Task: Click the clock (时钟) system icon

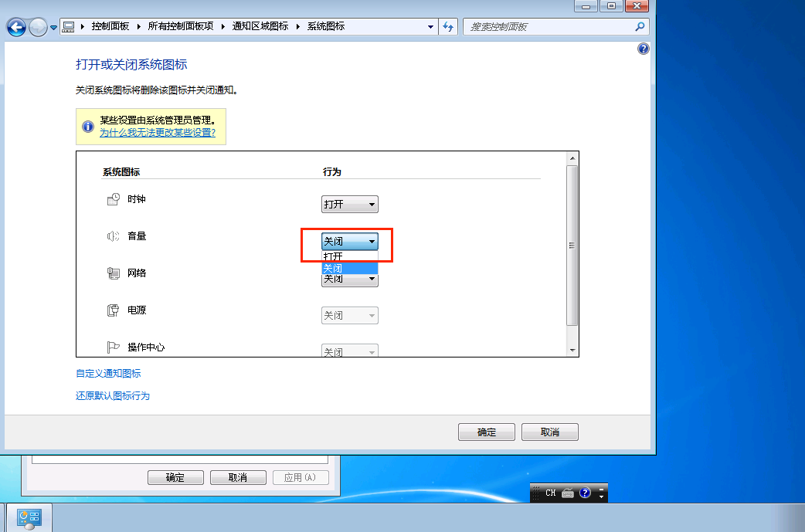Action: click(x=113, y=199)
